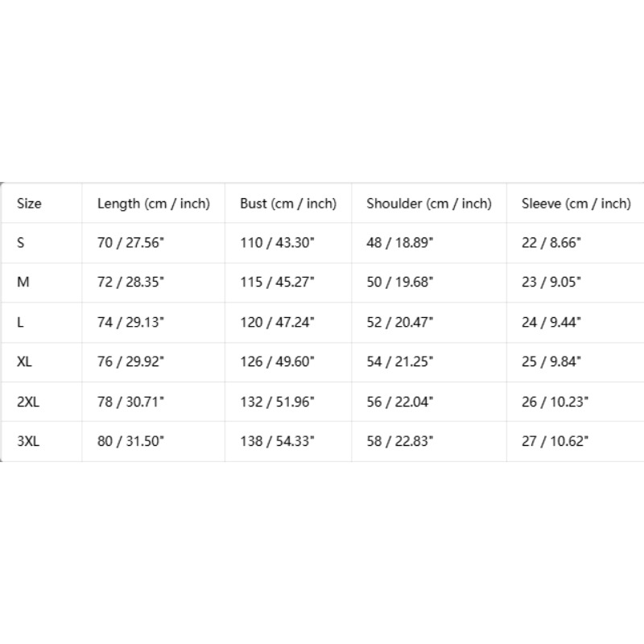The height and width of the screenshot is (644, 644).
Task: Select the 2XL size row label
Action: pyautogui.click(x=28, y=402)
